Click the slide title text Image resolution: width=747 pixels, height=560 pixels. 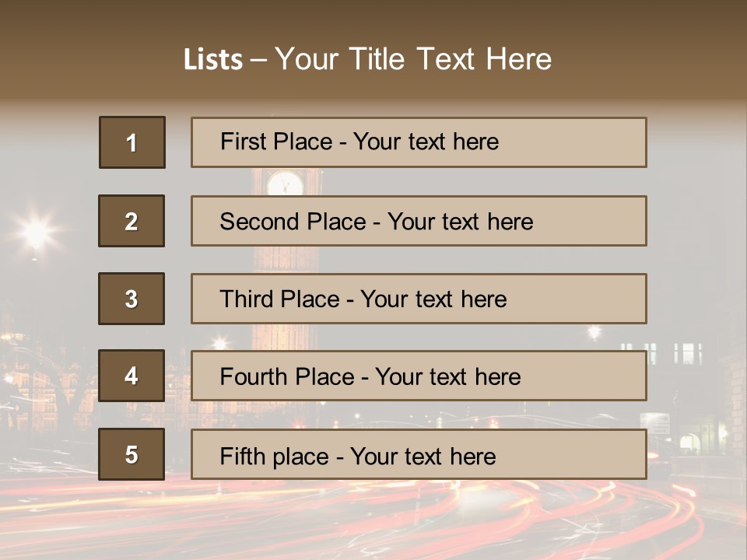coord(367,59)
